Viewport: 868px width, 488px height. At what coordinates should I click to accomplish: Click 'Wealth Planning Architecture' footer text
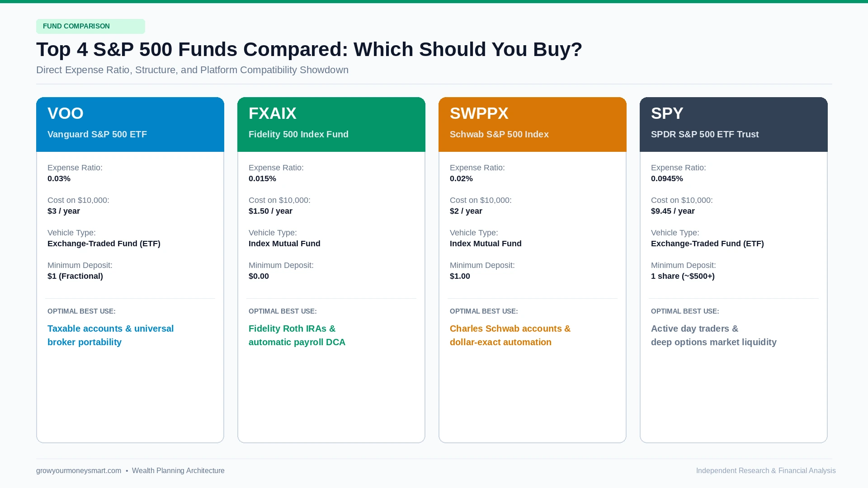[x=178, y=471]
